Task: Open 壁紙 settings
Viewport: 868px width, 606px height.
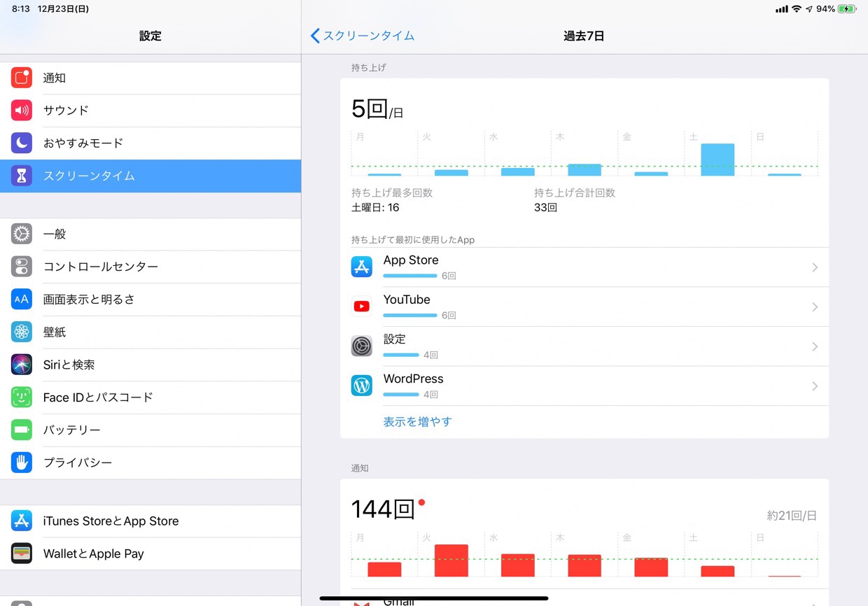Action: click(x=150, y=332)
